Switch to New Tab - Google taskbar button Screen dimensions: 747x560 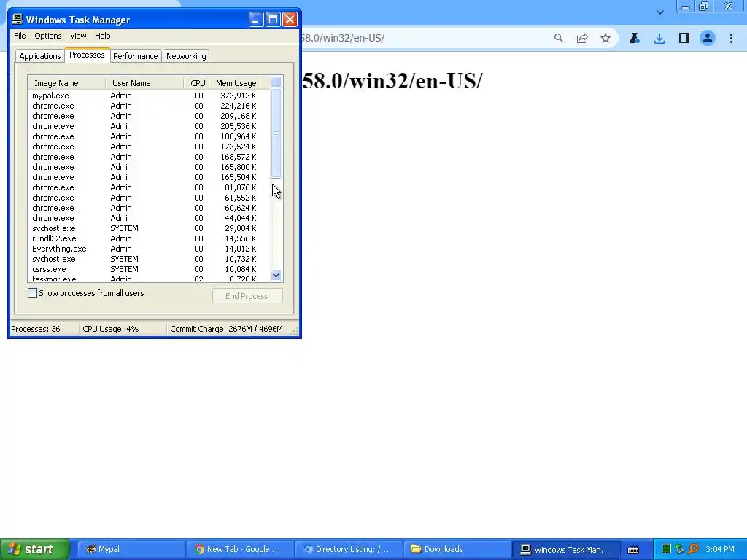239,549
